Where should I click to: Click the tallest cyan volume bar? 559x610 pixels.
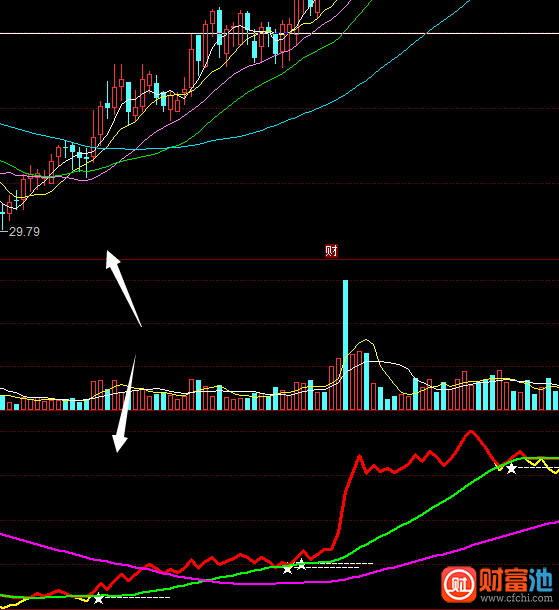tap(345, 345)
